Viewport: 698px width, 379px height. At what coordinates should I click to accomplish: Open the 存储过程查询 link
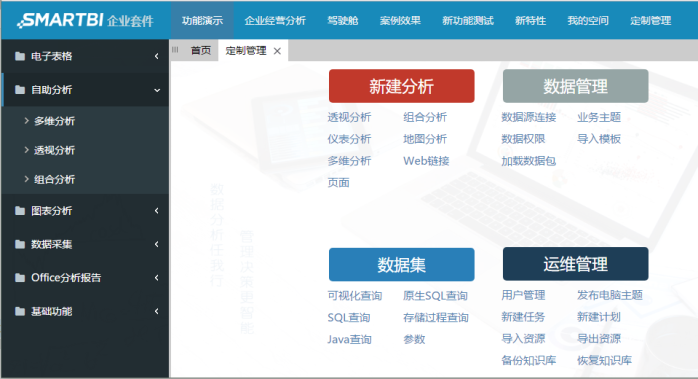point(436,318)
